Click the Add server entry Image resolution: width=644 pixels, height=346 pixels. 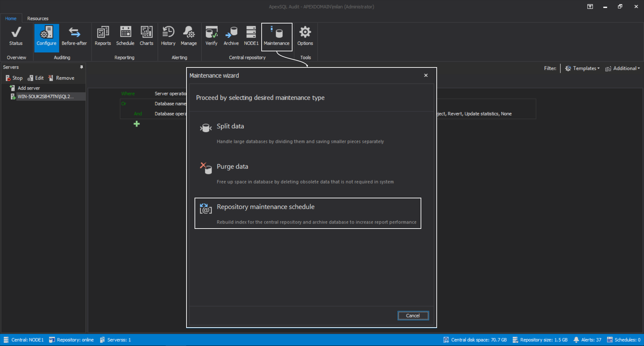click(25, 88)
